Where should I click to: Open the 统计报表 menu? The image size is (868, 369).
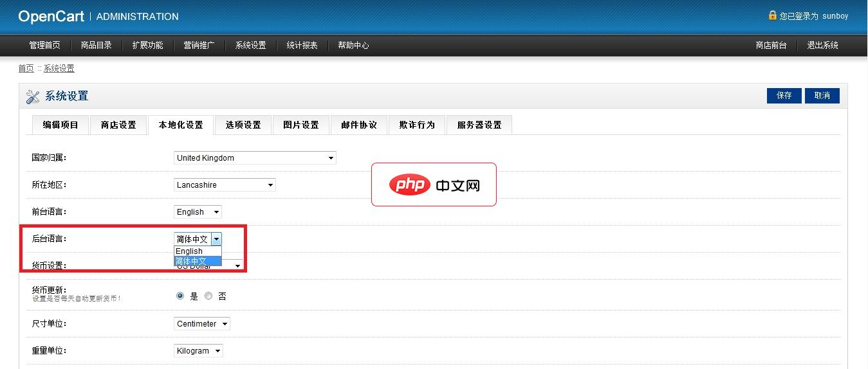tap(302, 46)
